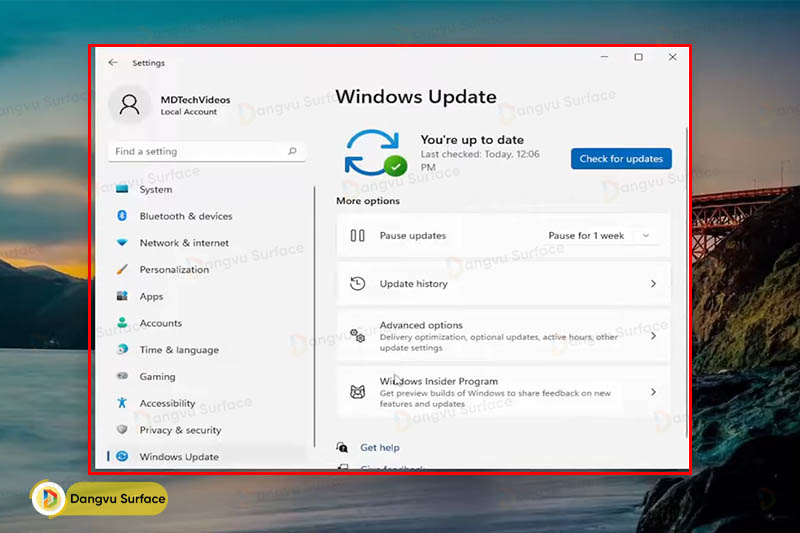Screen dimensions: 800x533
Task: Click the Insider Program cat icon
Action: click(x=357, y=392)
